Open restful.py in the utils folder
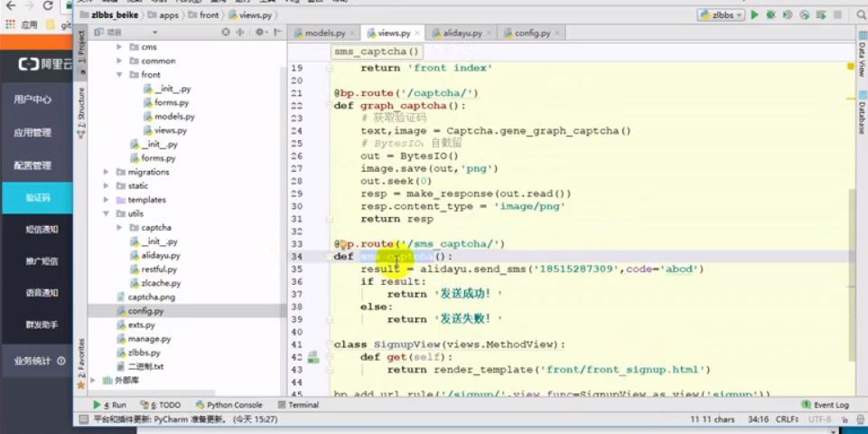The image size is (868, 434). [x=160, y=269]
